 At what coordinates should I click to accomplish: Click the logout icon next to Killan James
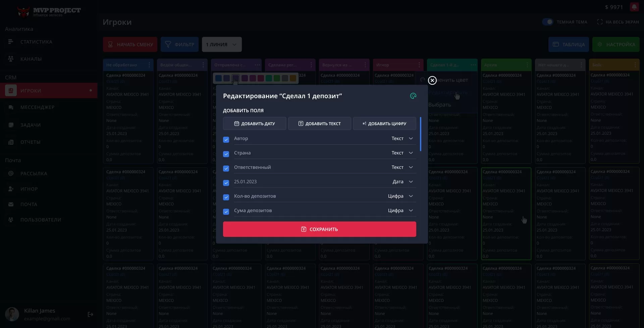click(90, 315)
